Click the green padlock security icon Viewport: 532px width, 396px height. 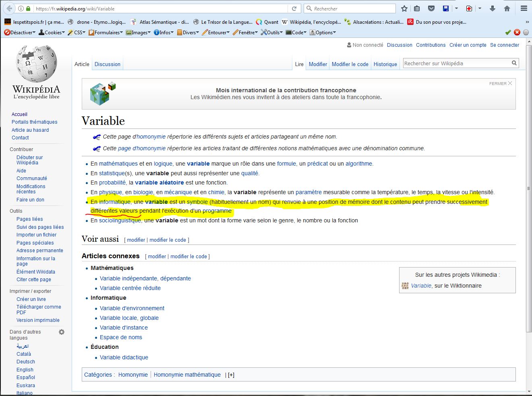(28, 8)
